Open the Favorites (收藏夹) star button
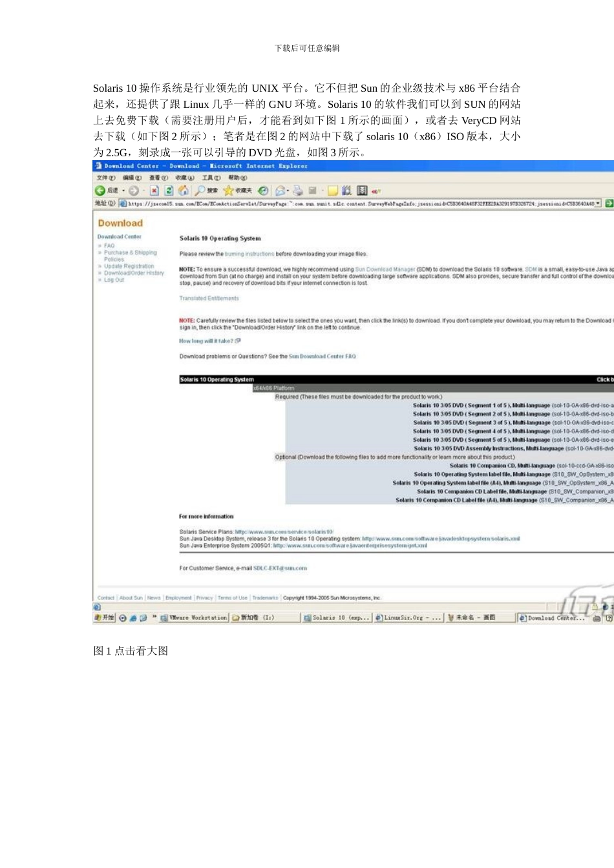614x868 pixels. click(238, 191)
